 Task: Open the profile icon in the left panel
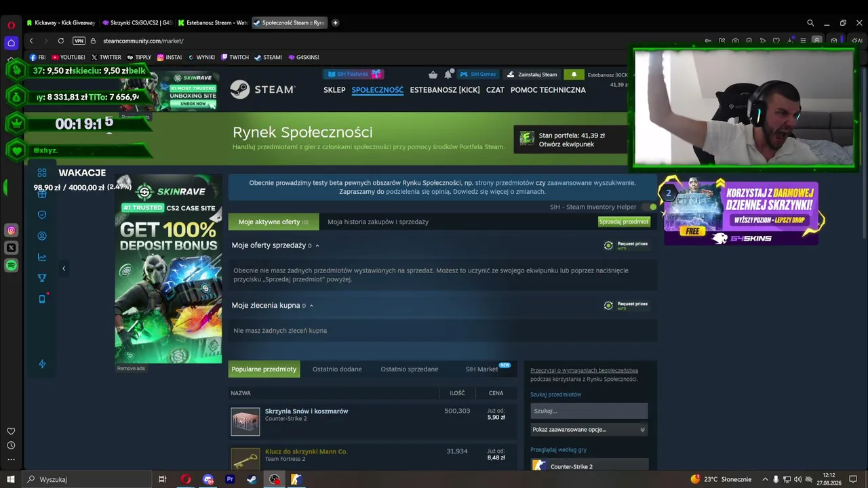click(42, 236)
